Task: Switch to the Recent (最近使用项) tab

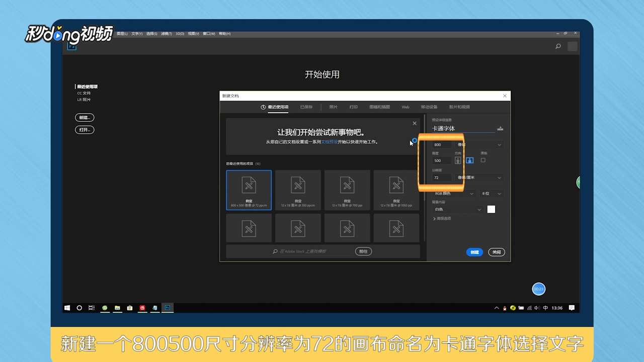Action: tap(275, 107)
